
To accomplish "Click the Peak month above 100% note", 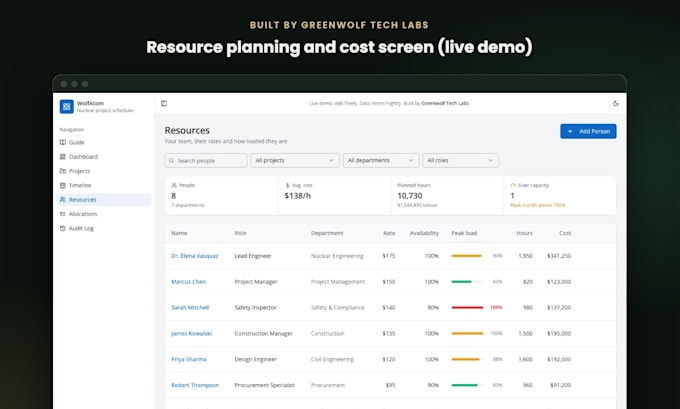I will click(x=538, y=205).
